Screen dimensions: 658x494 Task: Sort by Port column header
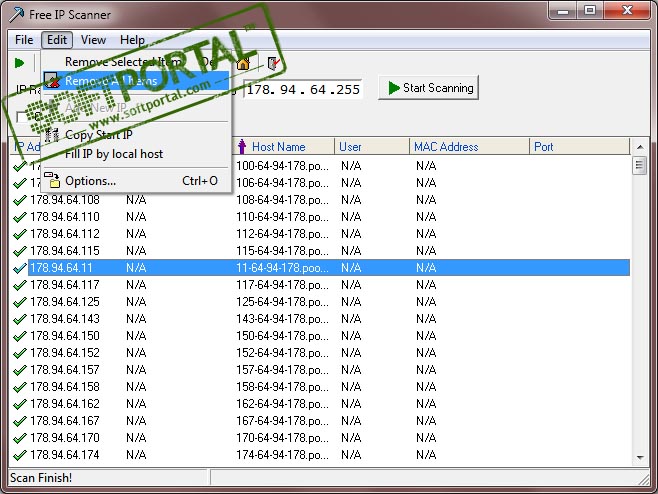[x=580, y=146]
